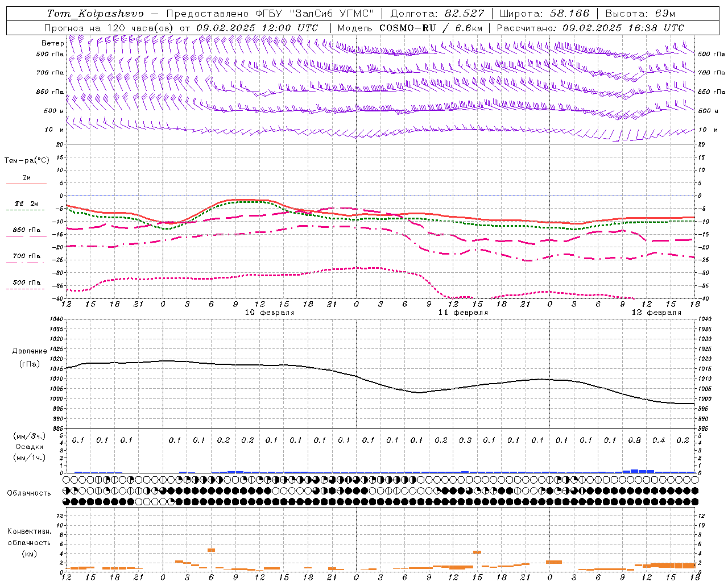The width and height of the screenshot is (728, 582).
Task: Click the date label 11 февраля
Action: point(463,313)
